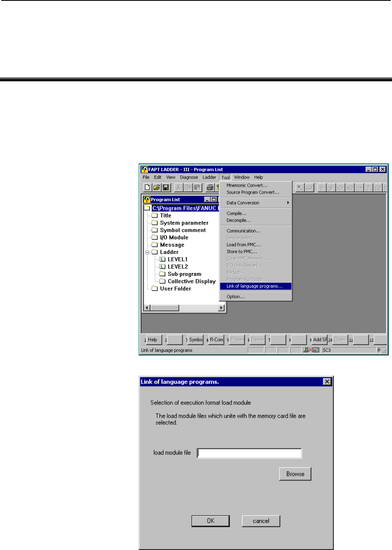Insert a set coil (S) element
The width and height of the screenshot is (392, 550).
(378, 188)
